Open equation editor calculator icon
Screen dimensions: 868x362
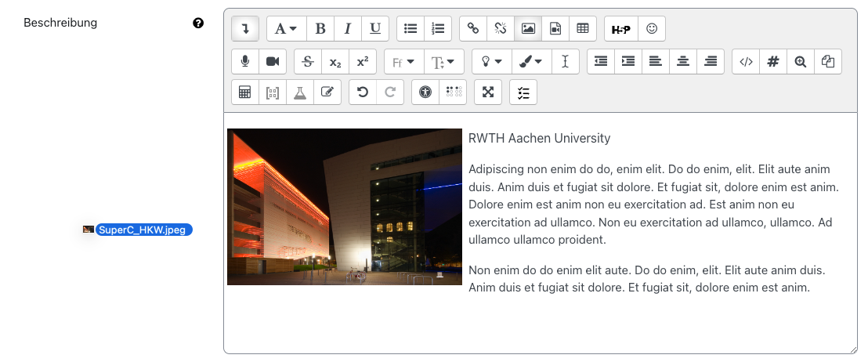click(245, 92)
